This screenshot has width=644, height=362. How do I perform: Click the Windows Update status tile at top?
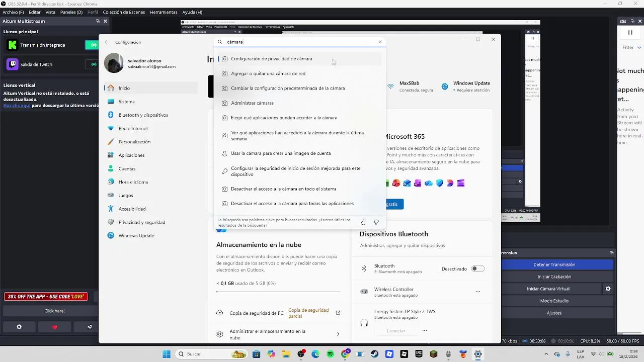point(465,86)
